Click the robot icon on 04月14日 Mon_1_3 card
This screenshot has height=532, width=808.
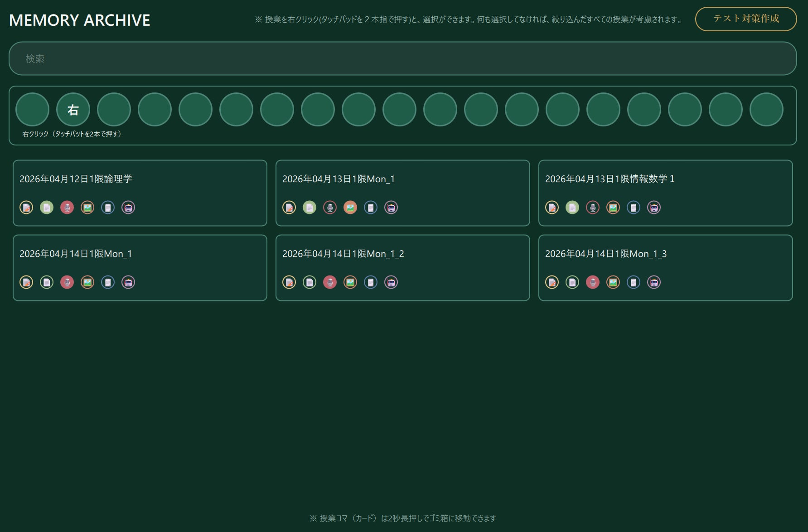tap(654, 282)
